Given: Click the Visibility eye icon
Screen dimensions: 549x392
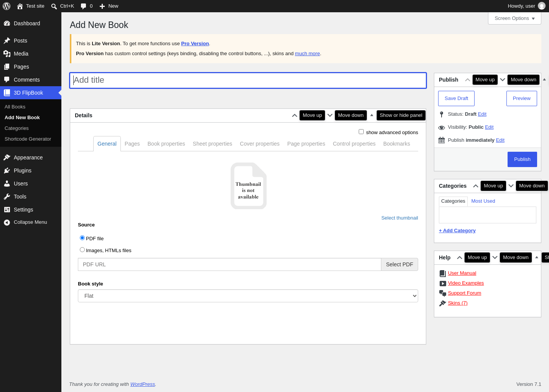Looking at the screenshot, I should tap(442, 127).
